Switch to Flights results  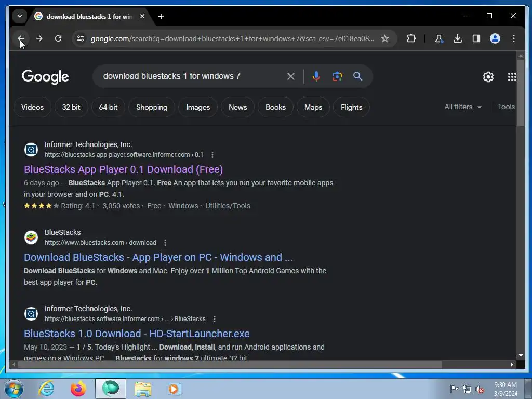tap(352, 107)
